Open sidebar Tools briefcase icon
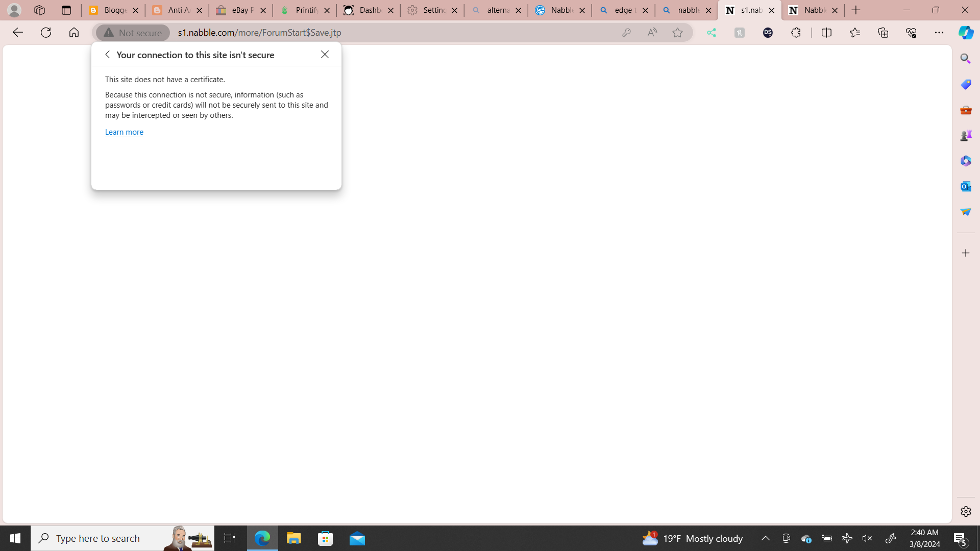 click(965, 110)
